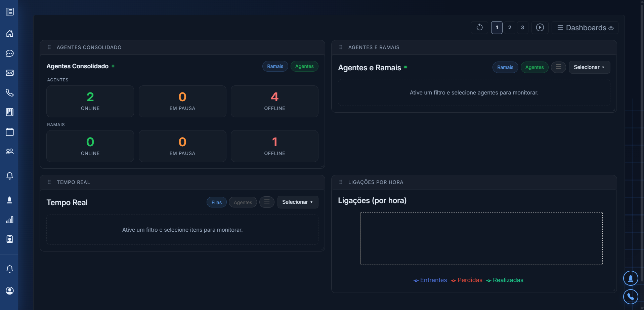
Task: Toggle Realizadas series in chart legend
Action: click(505, 280)
